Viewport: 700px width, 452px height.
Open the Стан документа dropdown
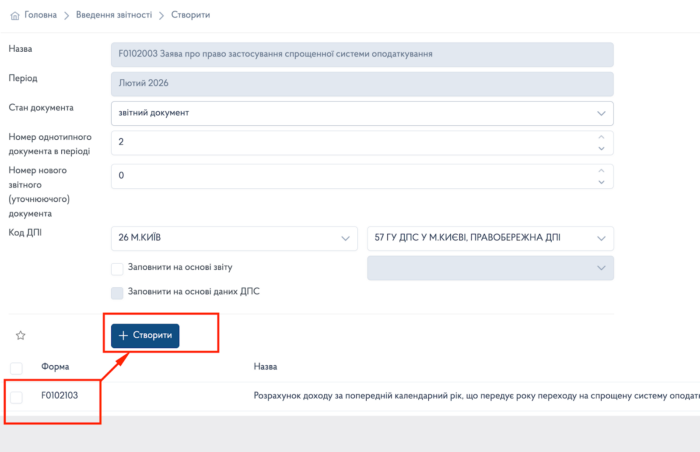tap(362, 113)
